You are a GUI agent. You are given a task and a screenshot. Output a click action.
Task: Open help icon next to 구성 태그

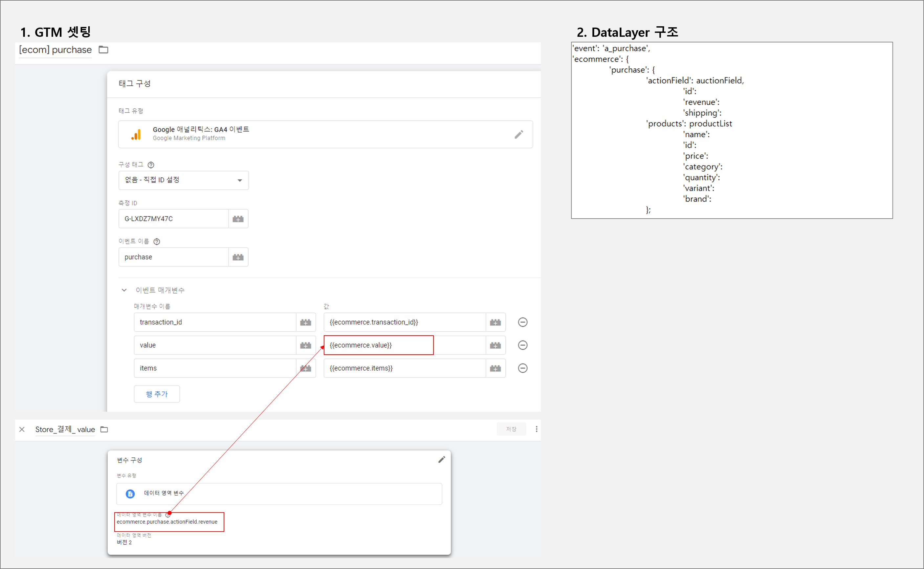[x=151, y=165]
